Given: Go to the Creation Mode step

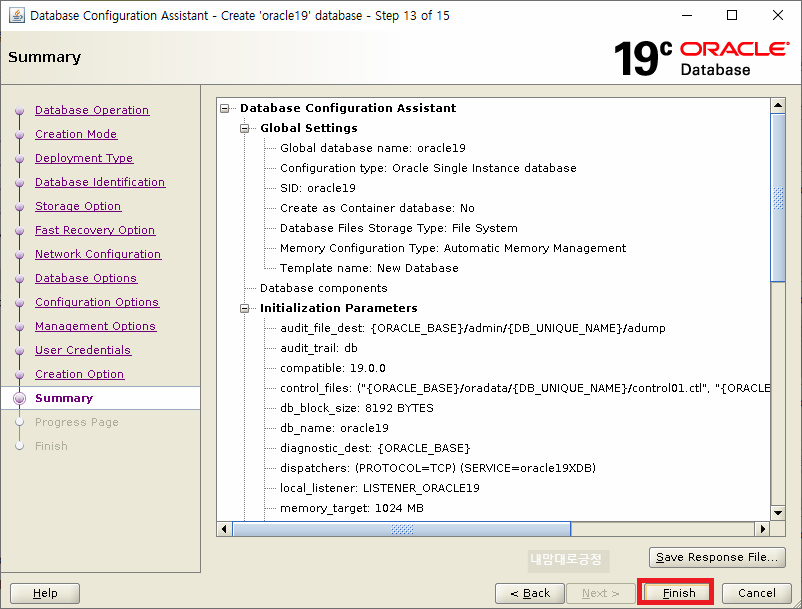Looking at the screenshot, I should pyautogui.click(x=76, y=134).
